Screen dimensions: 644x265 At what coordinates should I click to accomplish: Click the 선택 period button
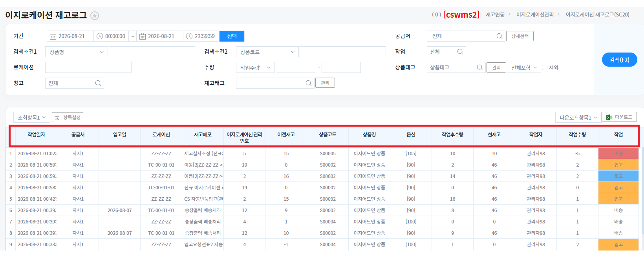pyautogui.click(x=232, y=36)
